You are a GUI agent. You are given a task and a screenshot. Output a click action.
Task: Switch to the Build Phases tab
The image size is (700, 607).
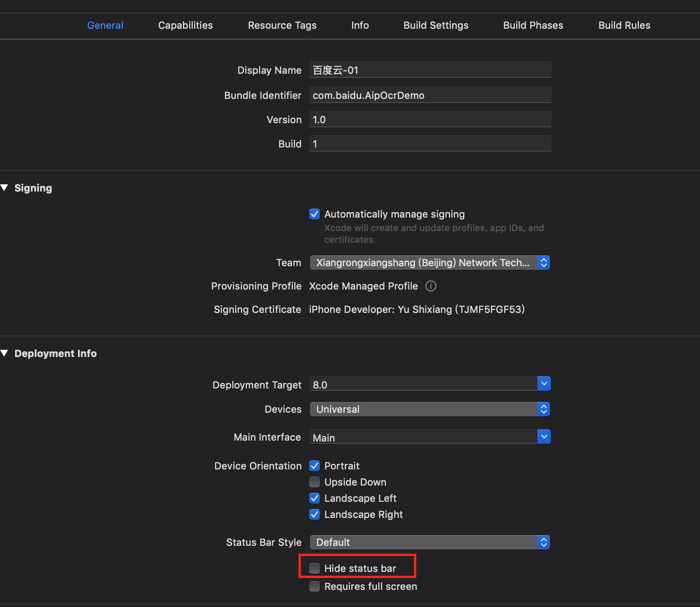533,25
